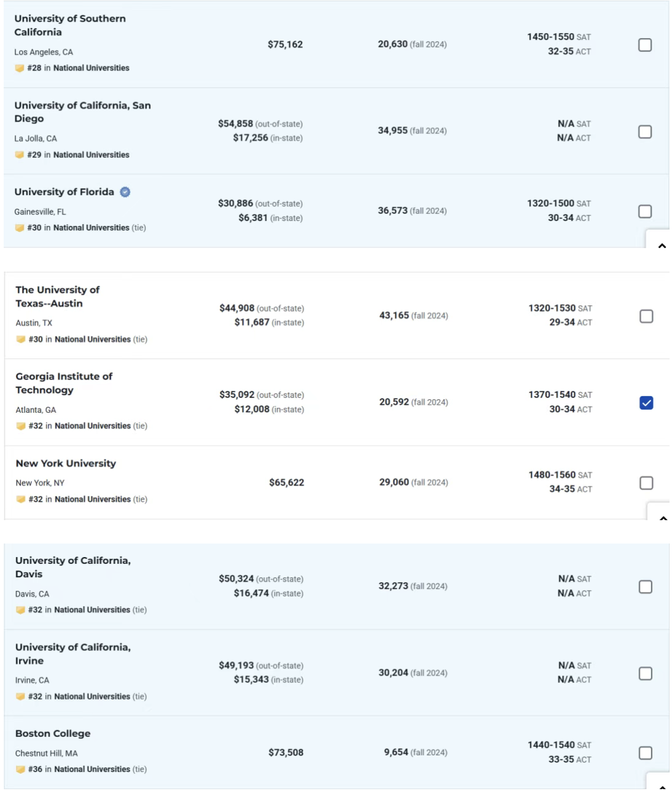Select the Boston College compare checkbox
The height and width of the screenshot is (791, 672).
(x=646, y=753)
